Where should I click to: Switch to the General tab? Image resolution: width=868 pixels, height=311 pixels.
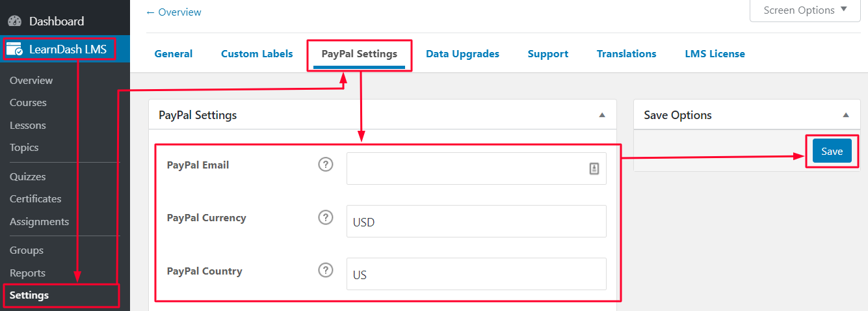coord(174,54)
